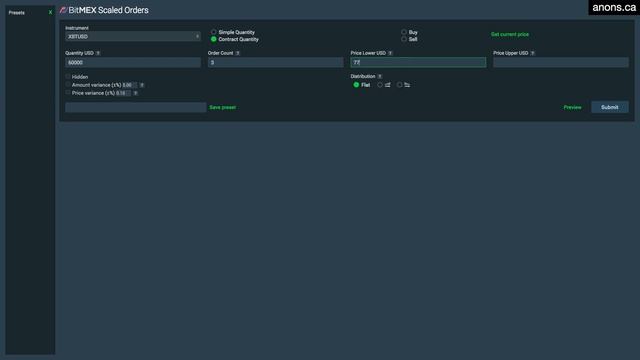
Task: Click the increasing distribution chart icon
Action: 388,85
